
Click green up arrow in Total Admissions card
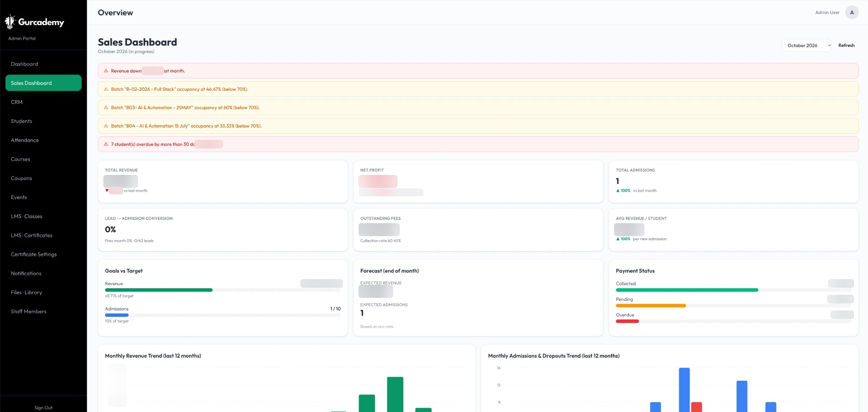point(618,191)
